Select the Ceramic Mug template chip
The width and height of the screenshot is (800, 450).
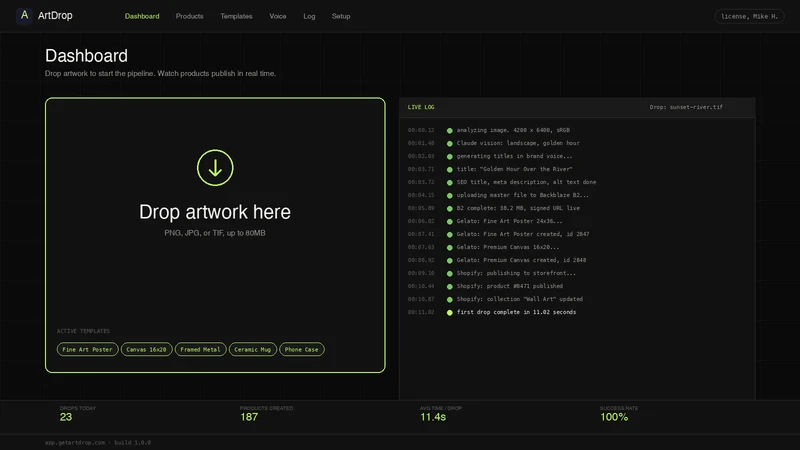click(x=253, y=349)
